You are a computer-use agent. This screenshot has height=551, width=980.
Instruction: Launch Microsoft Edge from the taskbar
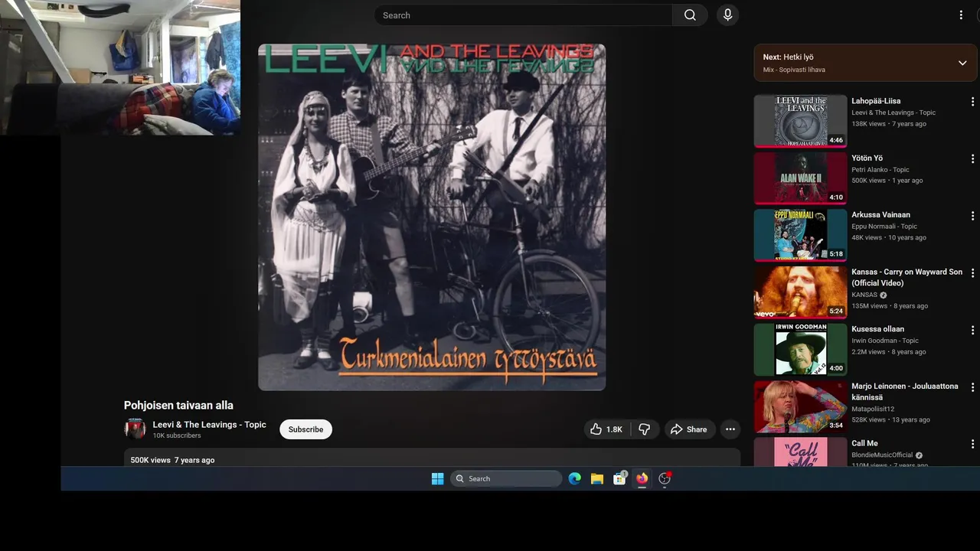click(574, 479)
